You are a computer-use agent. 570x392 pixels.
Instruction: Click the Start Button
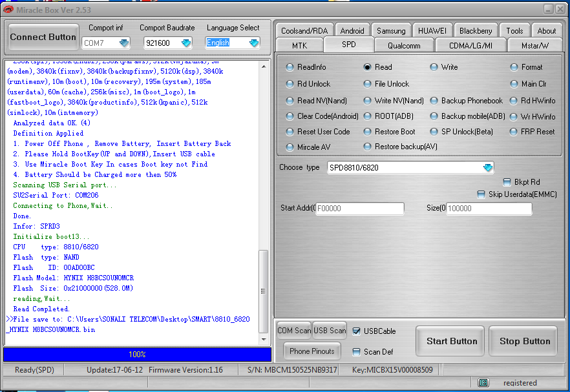[x=450, y=341]
